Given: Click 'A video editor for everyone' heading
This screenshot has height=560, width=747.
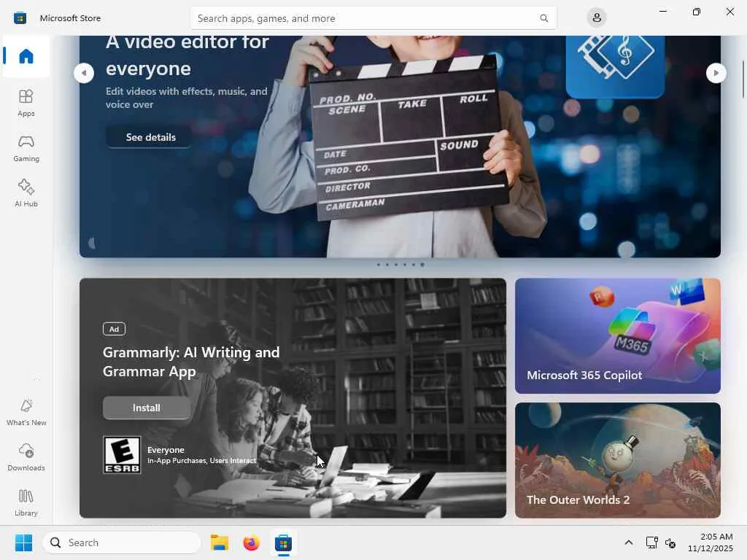Looking at the screenshot, I should [x=187, y=55].
